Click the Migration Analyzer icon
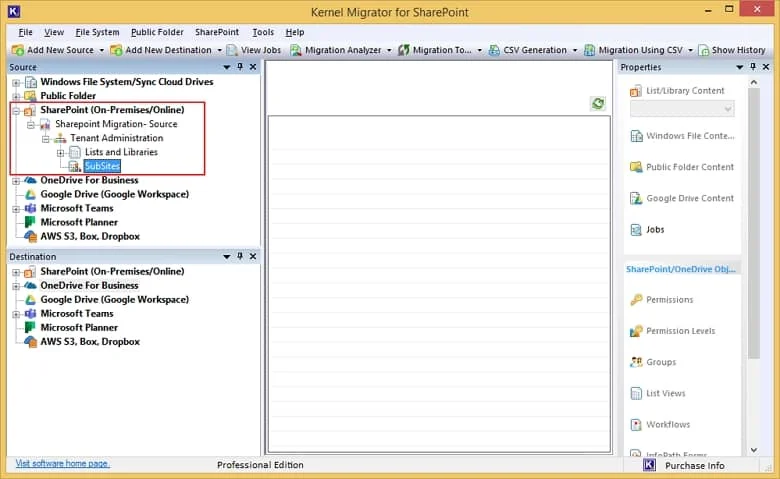The width and height of the screenshot is (780, 479). 296,50
